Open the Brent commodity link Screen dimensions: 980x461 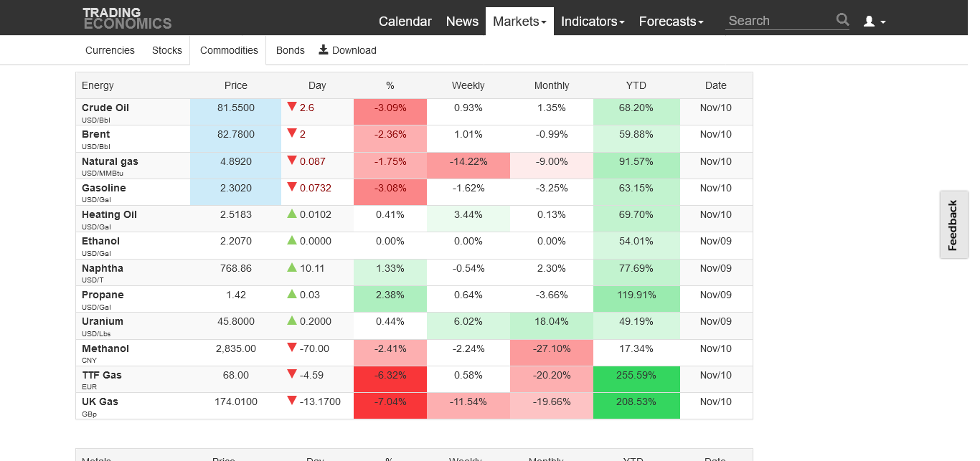(x=96, y=134)
